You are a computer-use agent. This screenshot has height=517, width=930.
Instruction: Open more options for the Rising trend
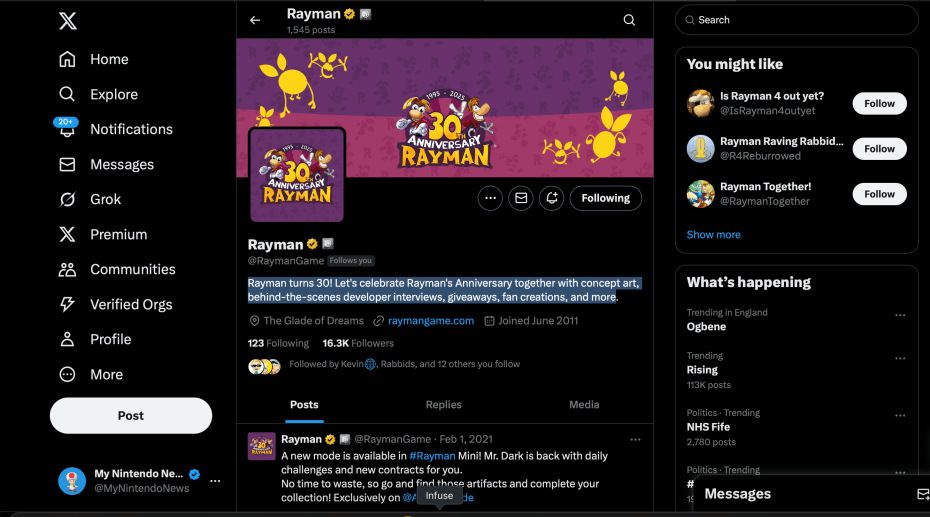(x=900, y=359)
